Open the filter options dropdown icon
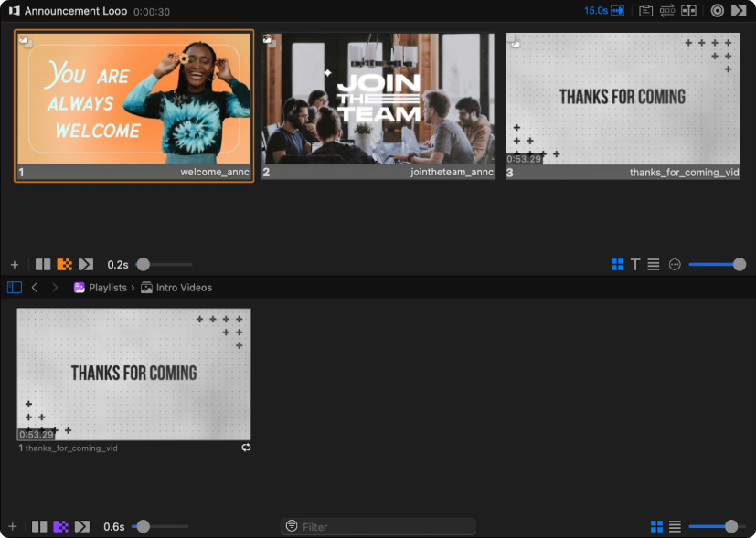 [292, 527]
